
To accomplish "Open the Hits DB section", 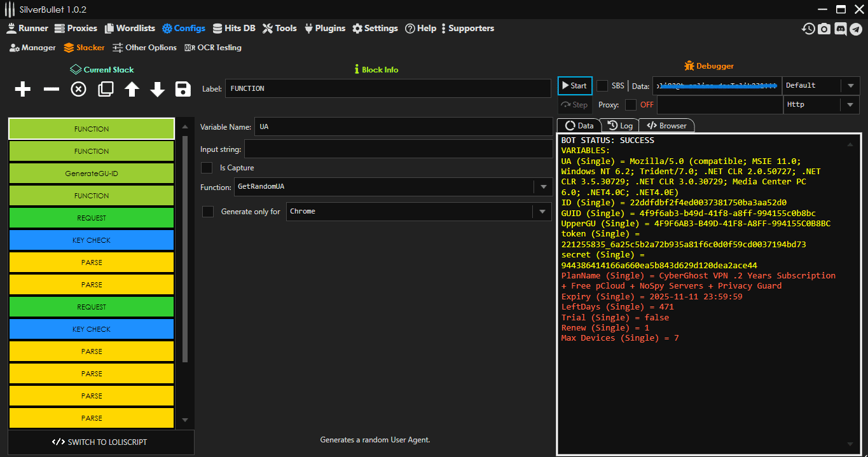I will (234, 28).
